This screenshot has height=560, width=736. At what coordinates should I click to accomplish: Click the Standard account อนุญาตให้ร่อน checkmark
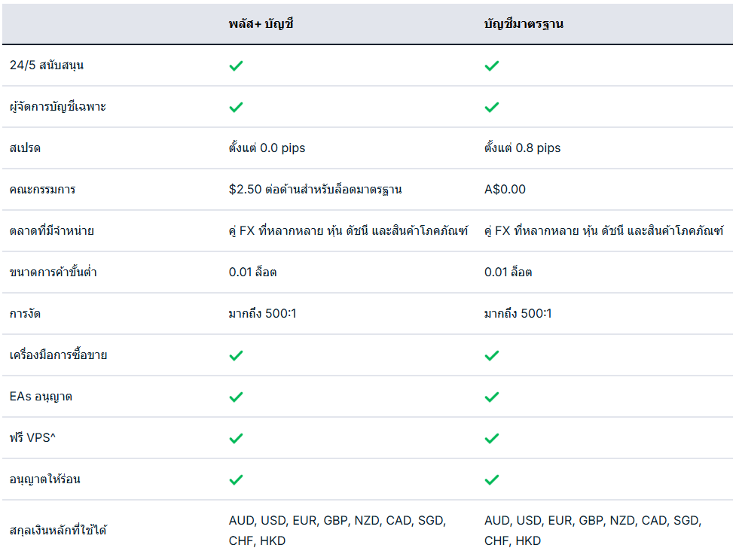[x=491, y=479]
